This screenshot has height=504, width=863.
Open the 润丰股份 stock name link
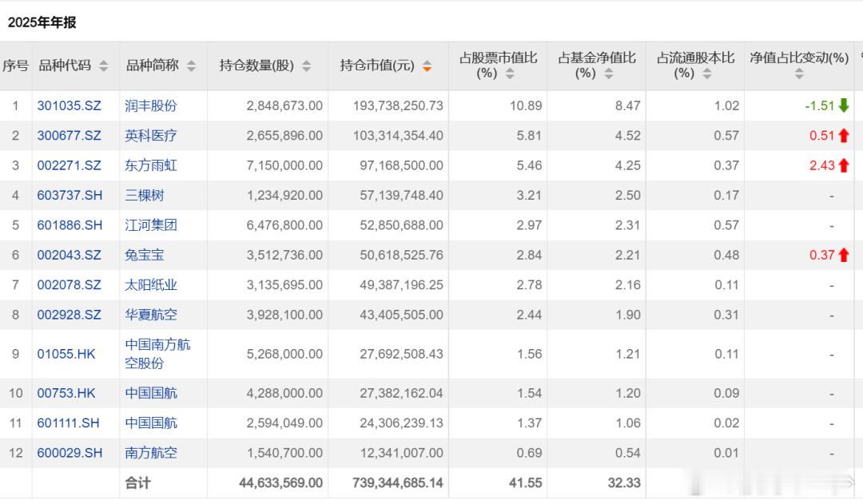pyautogui.click(x=151, y=105)
